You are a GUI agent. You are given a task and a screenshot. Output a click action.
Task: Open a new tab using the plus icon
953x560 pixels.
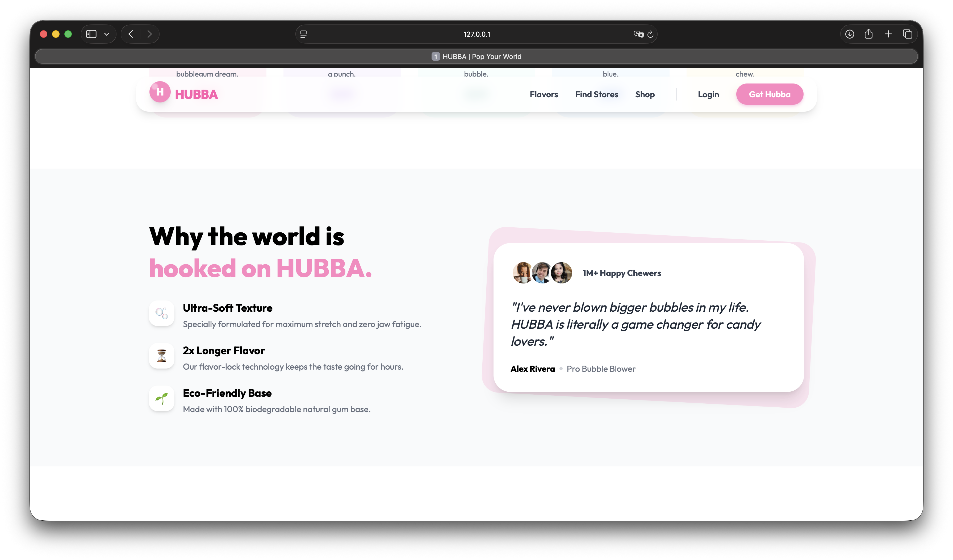888,34
